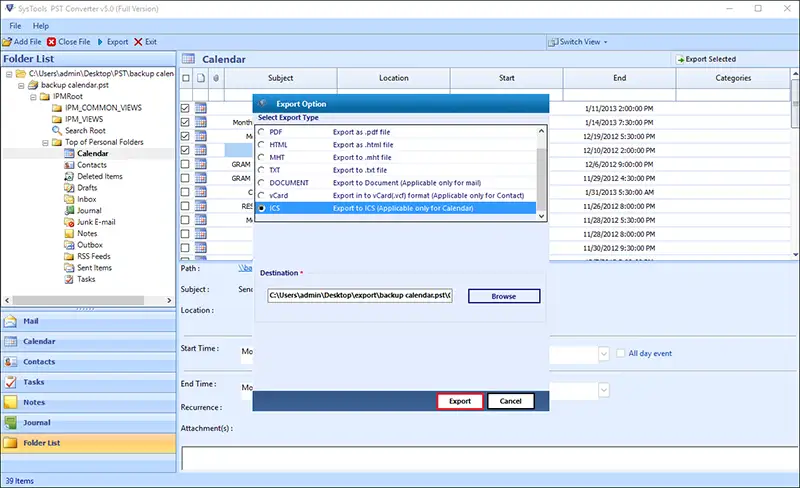
Task: Click the attachment paperclip column header icon
Action: pos(216,78)
